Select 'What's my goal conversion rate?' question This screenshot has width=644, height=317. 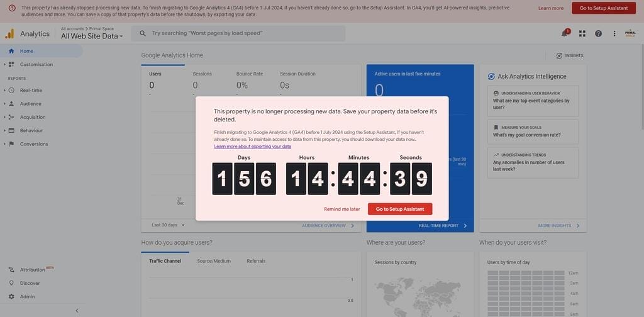(533, 131)
